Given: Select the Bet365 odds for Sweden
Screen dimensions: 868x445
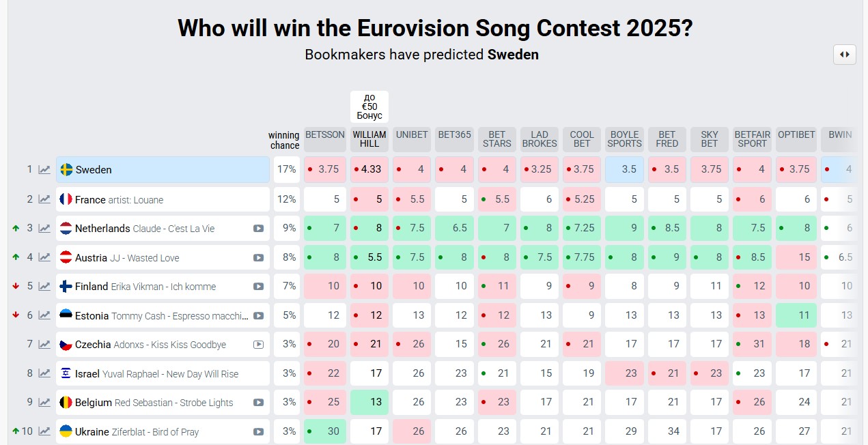Looking at the screenshot, I should pyautogui.click(x=454, y=170).
